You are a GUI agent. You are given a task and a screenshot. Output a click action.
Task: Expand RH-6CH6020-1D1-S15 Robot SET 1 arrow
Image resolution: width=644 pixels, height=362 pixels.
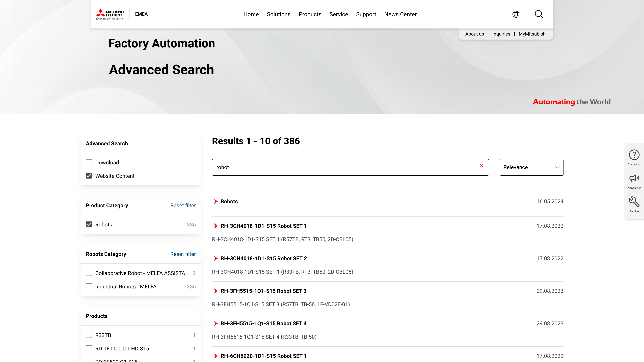tap(216, 356)
